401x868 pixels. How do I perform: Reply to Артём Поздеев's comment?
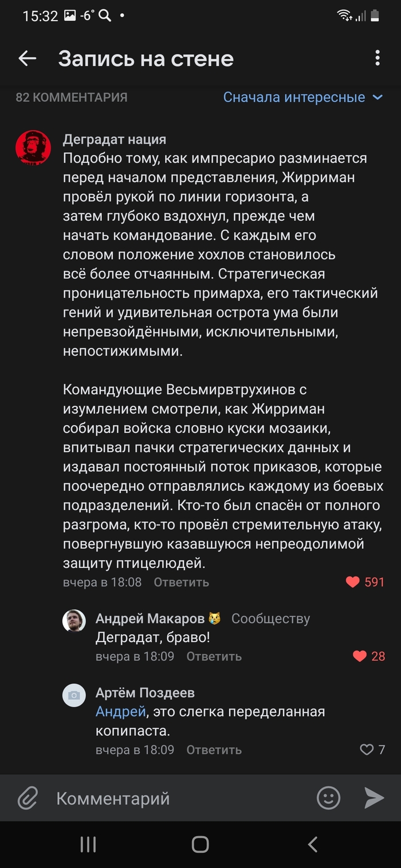point(214,750)
